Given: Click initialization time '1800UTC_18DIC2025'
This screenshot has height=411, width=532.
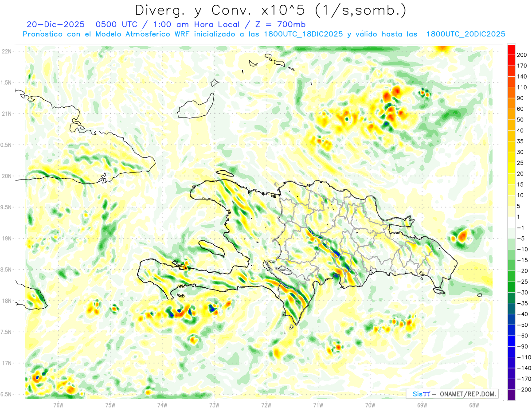Looking at the screenshot, I should pyautogui.click(x=303, y=34).
